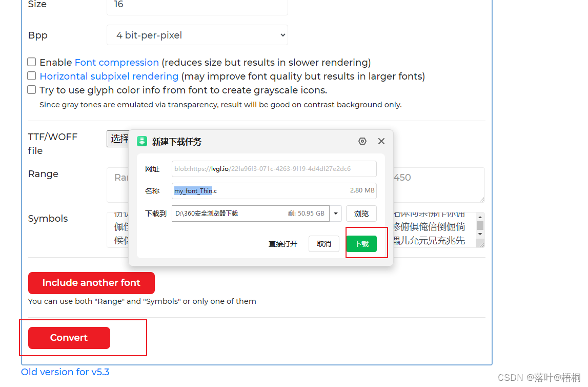This screenshot has width=588, height=387.
Task: Click Symbols scrollbar up arrow
Action: pyautogui.click(x=480, y=217)
